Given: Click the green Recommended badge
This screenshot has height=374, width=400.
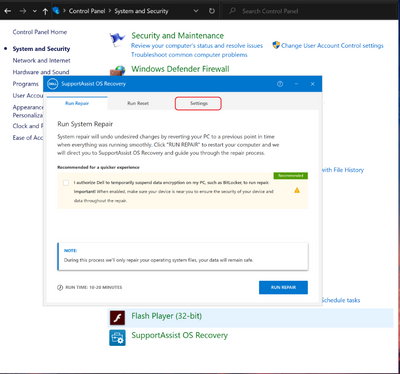Looking at the screenshot, I should pyautogui.click(x=291, y=176).
